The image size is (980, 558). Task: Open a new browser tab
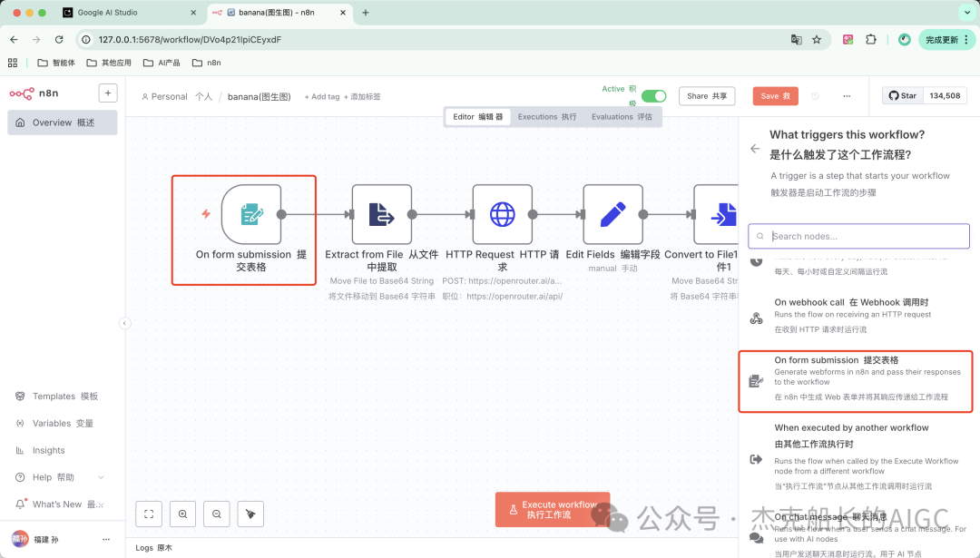pos(366,13)
